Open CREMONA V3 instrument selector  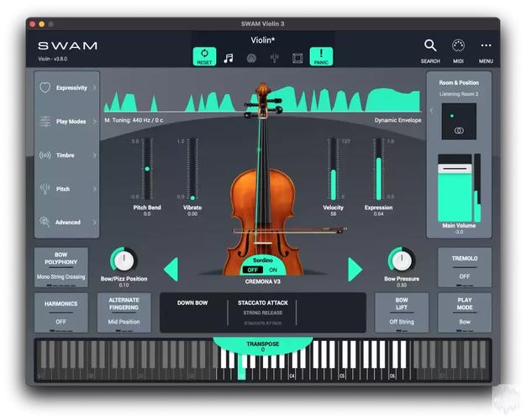[263, 281]
